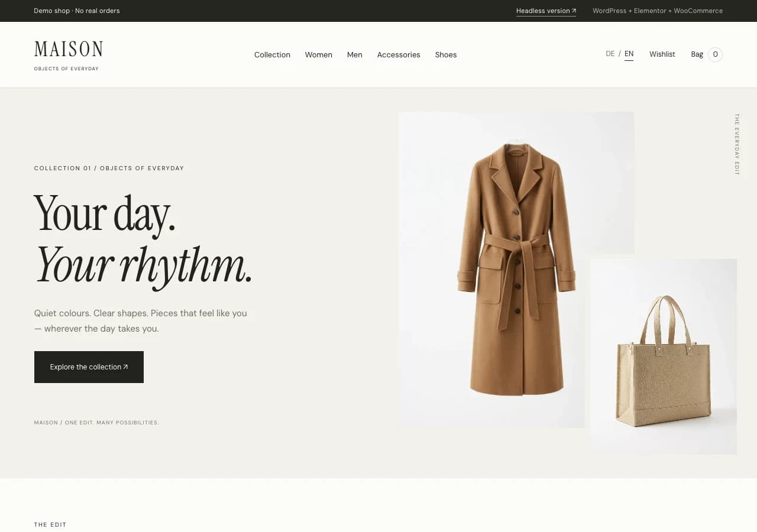Click 'MAISON / ONE EDIT. MANY POSSIBILITIES.' text
Viewport: 757px width, 532px height.
coord(96,423)
